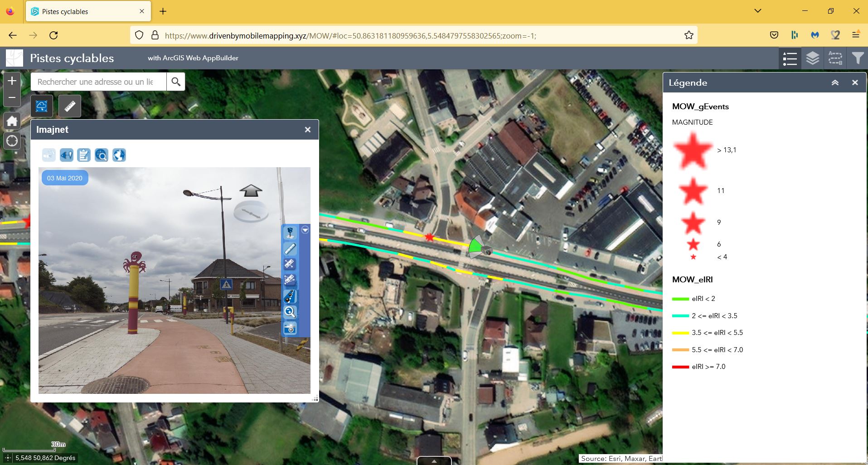The image size is (868, 465).
Task: Click the green eIRI < 2 swatch
Action: click(680, 299)
